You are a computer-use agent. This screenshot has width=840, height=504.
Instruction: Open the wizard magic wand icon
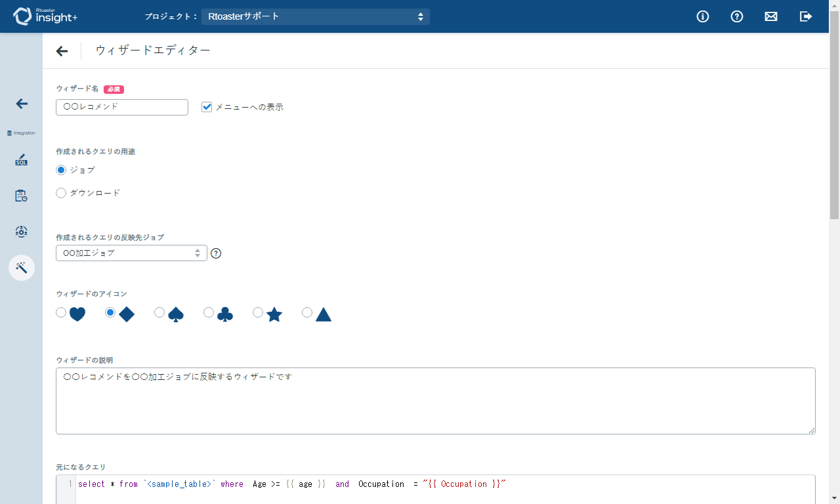[x=22, y=268]
